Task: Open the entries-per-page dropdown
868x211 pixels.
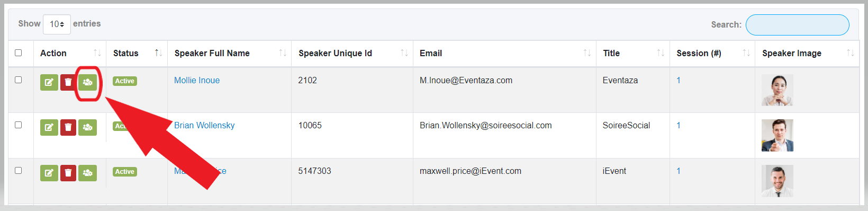Action: coord(57,24)
